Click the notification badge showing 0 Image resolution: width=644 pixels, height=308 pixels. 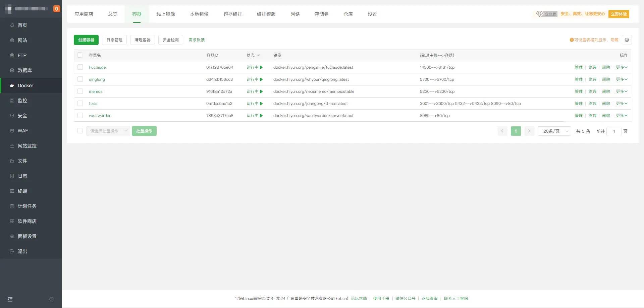coord(56,9)
